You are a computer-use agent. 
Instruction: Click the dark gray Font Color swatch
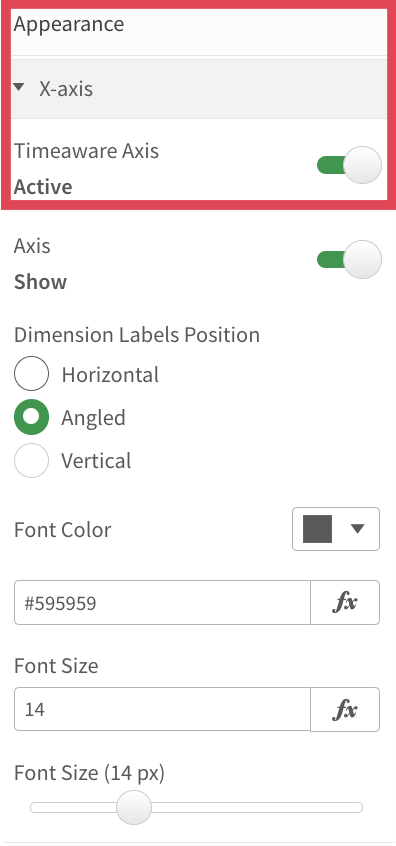[317, 529]
